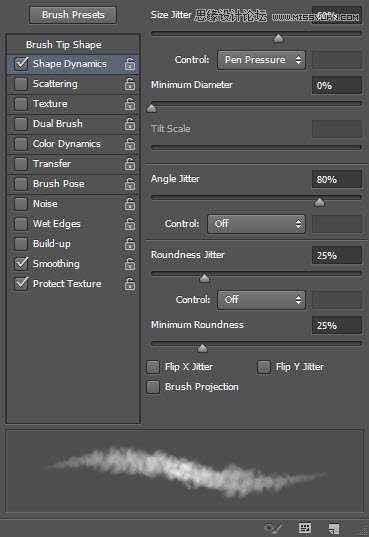Image resolution: width=369 pixels, height=537 pixels.
Task: Toggle the lock icon for Dual Brush
Action: (130, 124)
